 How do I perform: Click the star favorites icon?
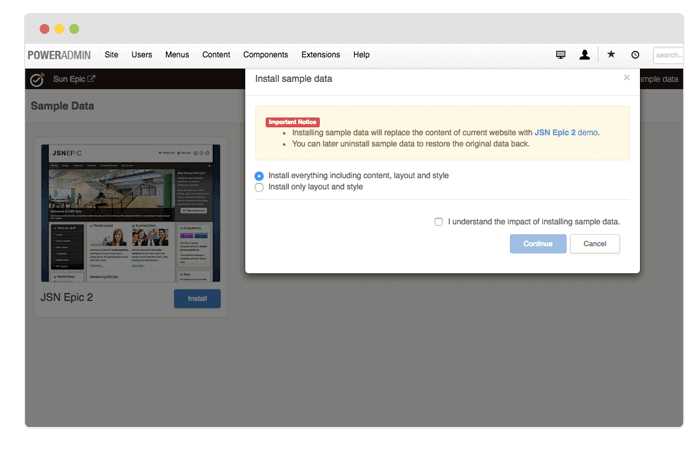point(611,55)
